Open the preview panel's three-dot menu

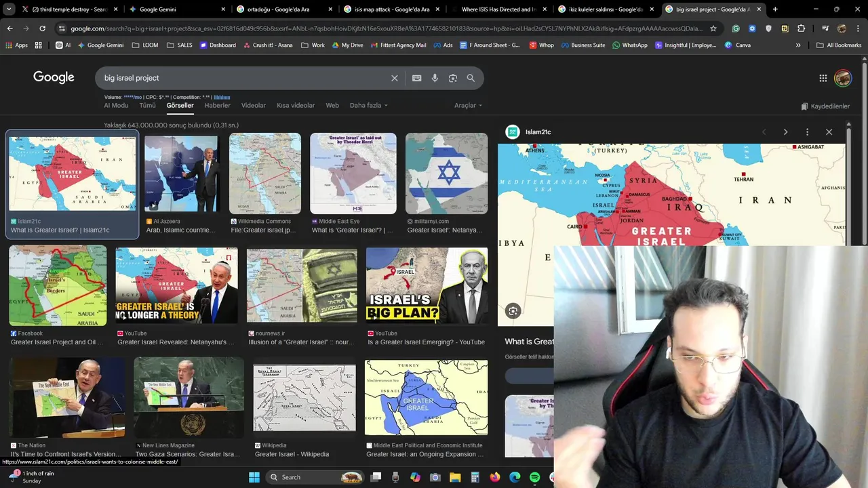click(x=807, y=132)
